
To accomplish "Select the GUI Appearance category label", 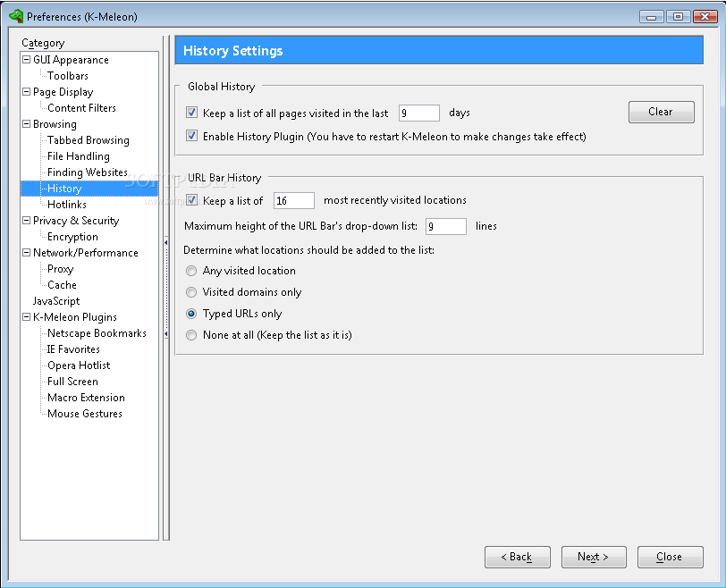I will pos(71,60).
